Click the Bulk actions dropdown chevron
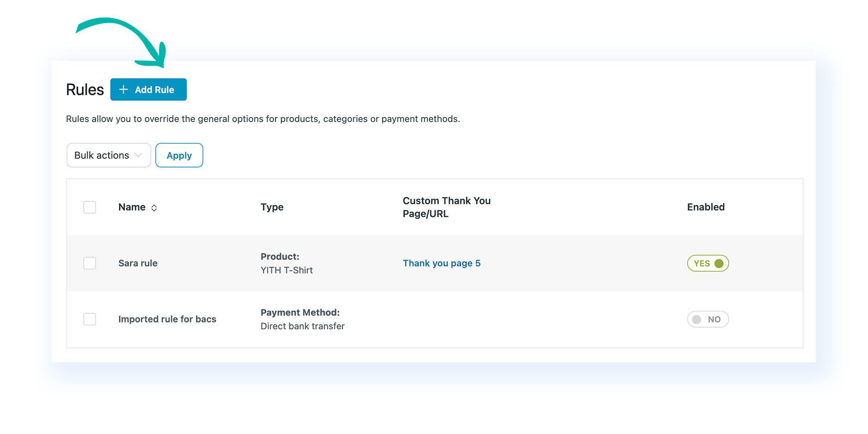The image size is (868, 434). tap(138, 155)
